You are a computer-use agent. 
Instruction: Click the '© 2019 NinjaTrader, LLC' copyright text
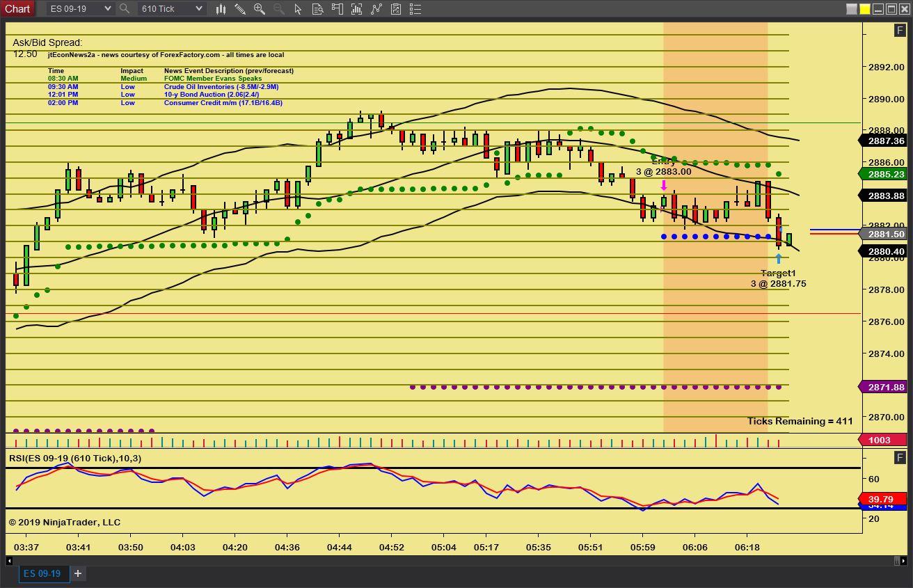point(65,522)
